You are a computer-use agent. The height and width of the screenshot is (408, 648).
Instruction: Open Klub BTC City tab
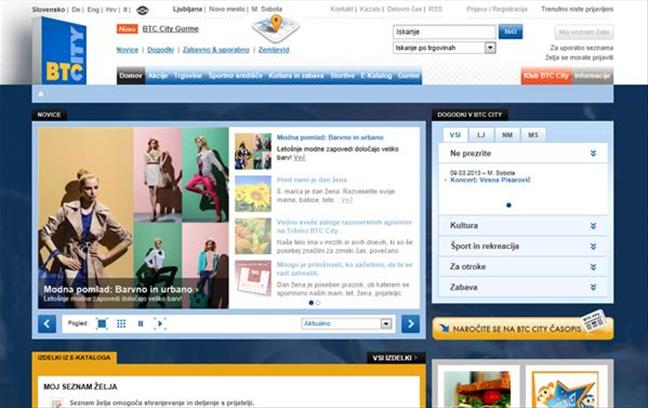(x=546, y=76)
